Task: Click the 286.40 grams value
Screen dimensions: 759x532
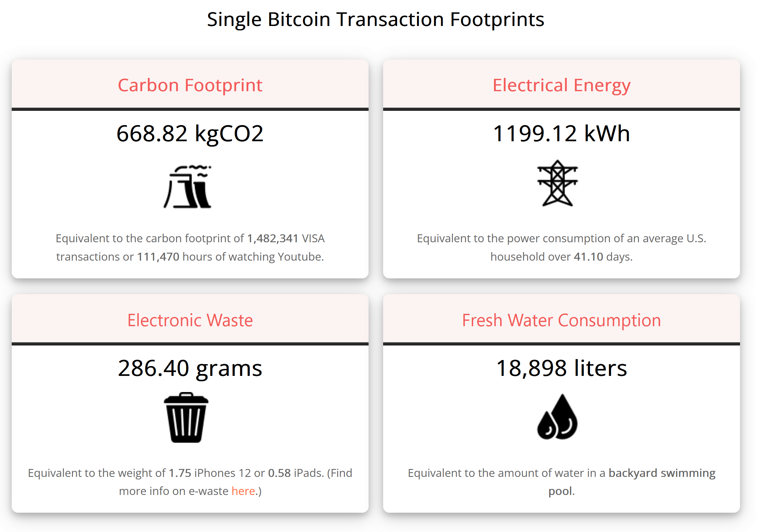Action: pos(190,368)
